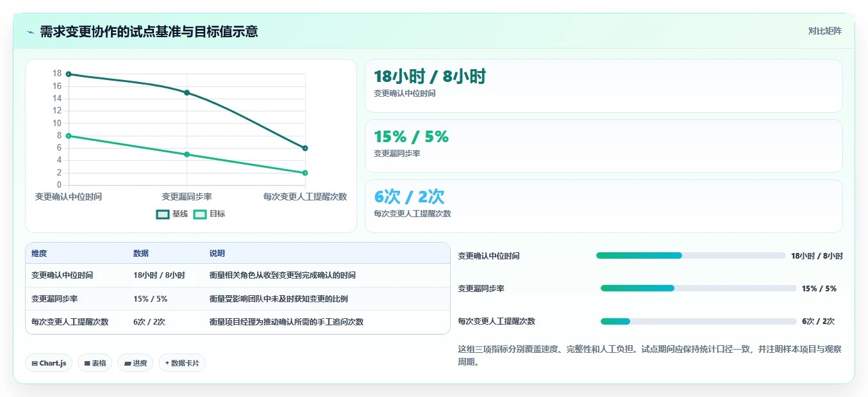Click description 衡量相关角色从收到变更到完成确认的时间
Viewport: 868px width, 397px height.
(282, 275)
